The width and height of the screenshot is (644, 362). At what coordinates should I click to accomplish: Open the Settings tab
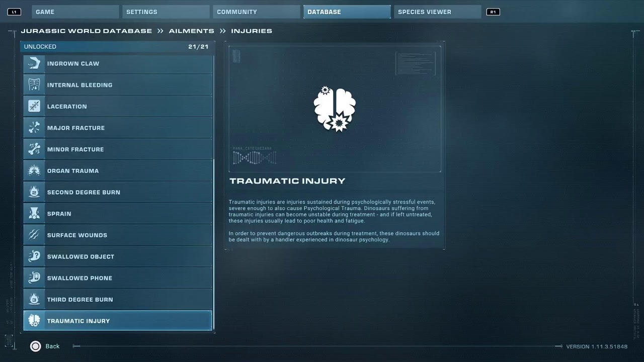click(166, 12)
